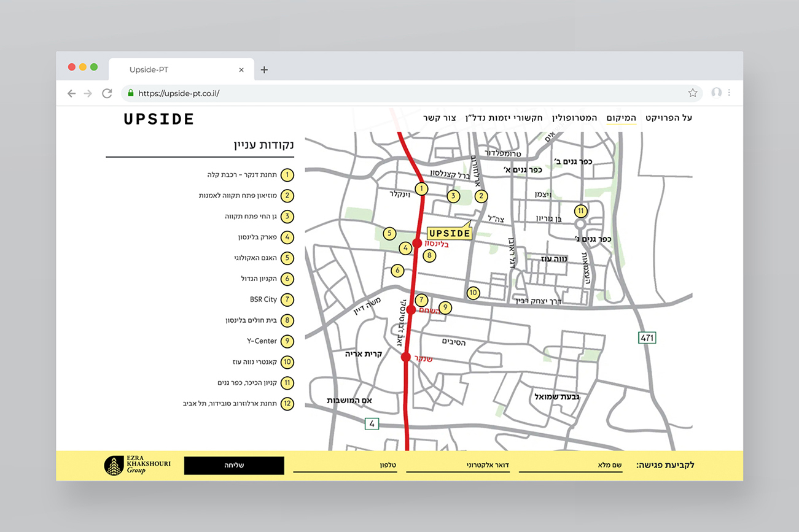The height and width of the screenshot is (532, 799).
Task: Click map marker number 6
Action: click(x=397, y=270)
